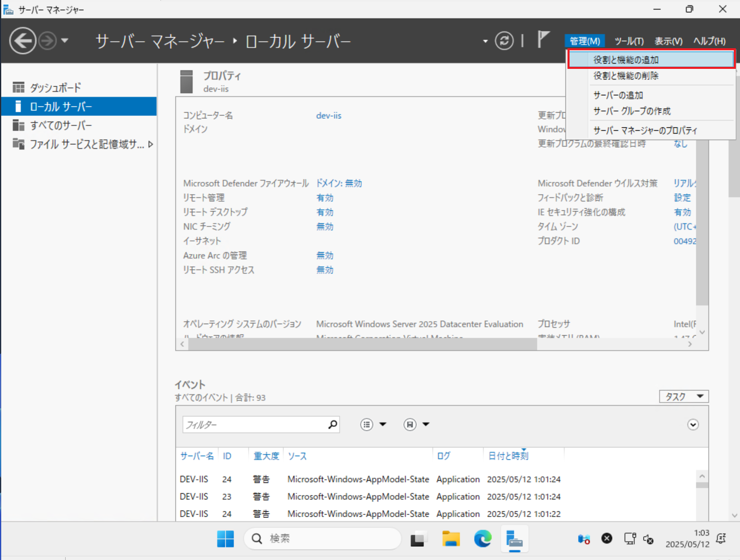
Task: Click 有効 link for リモート管理
Action: pyautogui.click(x=325, y=198)
